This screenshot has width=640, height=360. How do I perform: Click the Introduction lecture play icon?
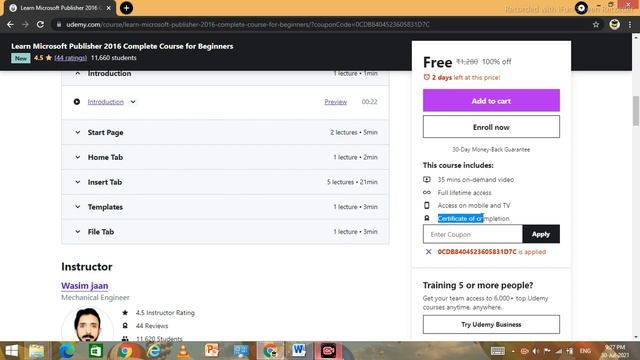pos(77,102)
